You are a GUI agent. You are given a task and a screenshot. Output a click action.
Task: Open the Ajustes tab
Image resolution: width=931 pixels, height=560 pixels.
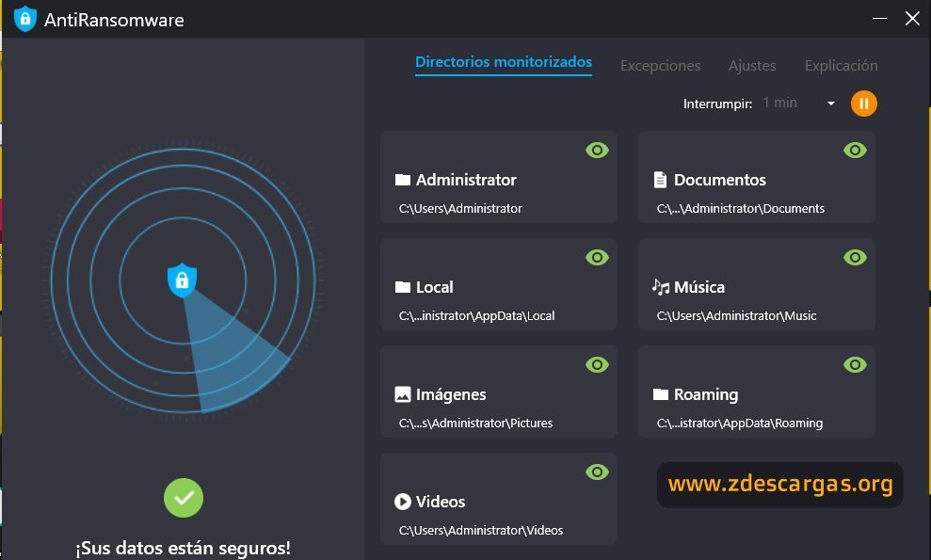[752, 66]
